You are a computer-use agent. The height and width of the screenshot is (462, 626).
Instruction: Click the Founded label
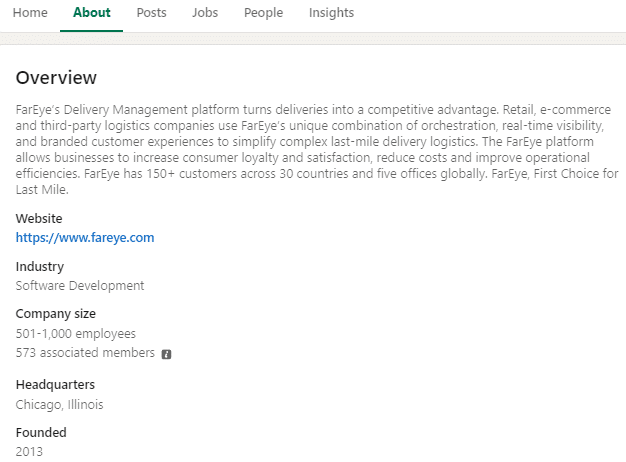coord(41,433)
